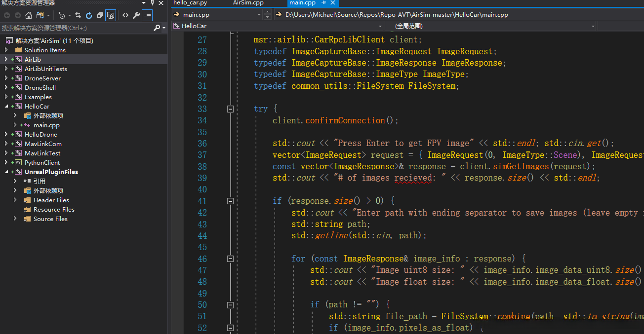
Task: Switch to the hello_car.py tab
Action: (190, 3)
